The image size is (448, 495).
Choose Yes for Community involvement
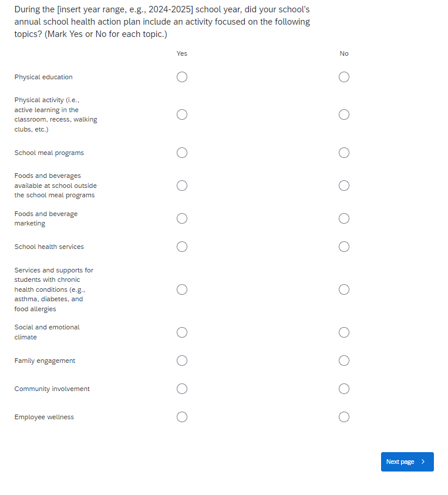point(182,389)
